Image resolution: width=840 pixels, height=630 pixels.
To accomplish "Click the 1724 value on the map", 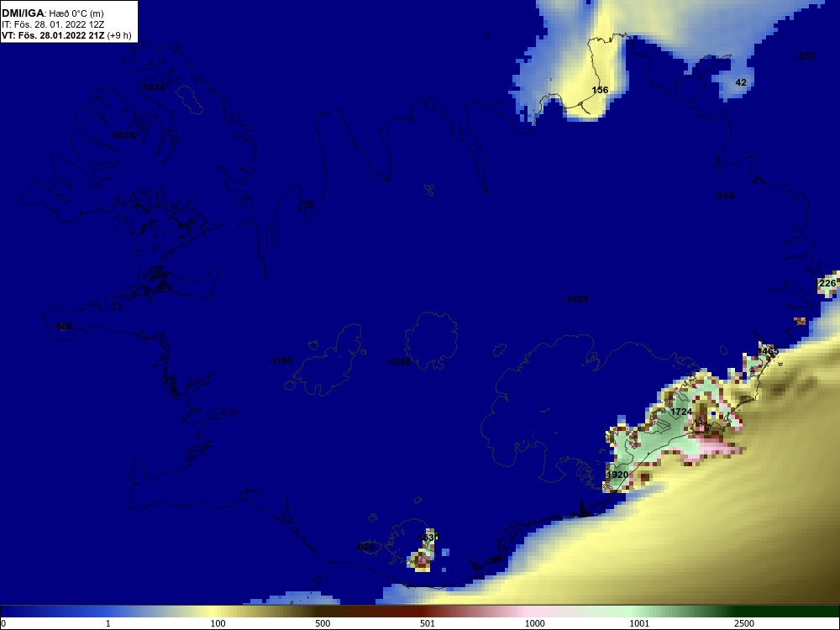I will [x=681, y=412].
